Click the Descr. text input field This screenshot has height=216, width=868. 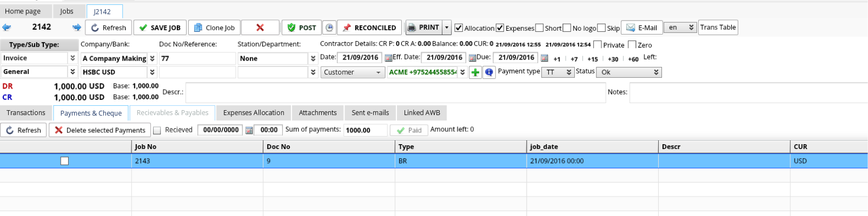(x=395, y=93)
